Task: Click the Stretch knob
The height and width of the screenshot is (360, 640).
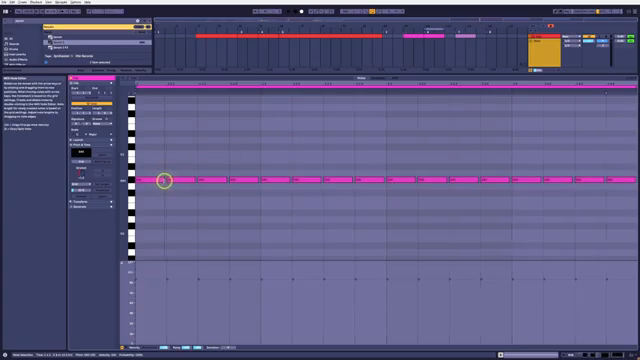Action: pyautogui.click(x=80, y=173)
